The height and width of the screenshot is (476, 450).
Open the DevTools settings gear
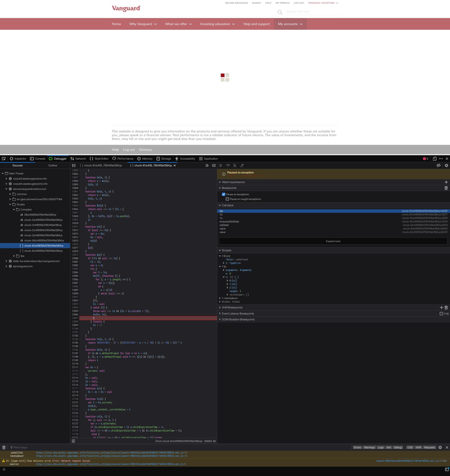tap(446, 165)
